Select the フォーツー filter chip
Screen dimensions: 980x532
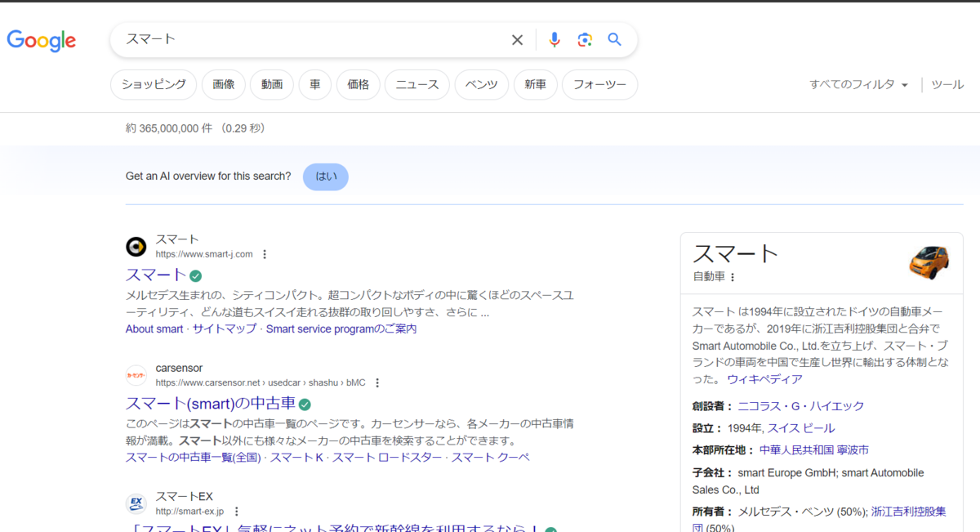pyautogui.click(x=600, y=84)
